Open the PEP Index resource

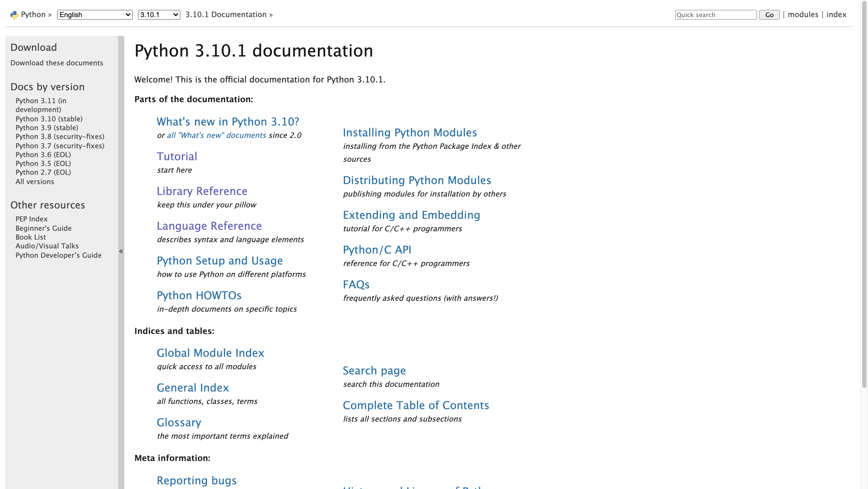[31, 219]
